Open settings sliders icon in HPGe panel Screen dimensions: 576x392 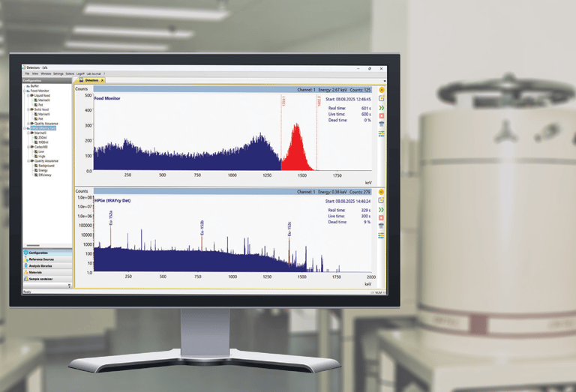coord(381,235)
